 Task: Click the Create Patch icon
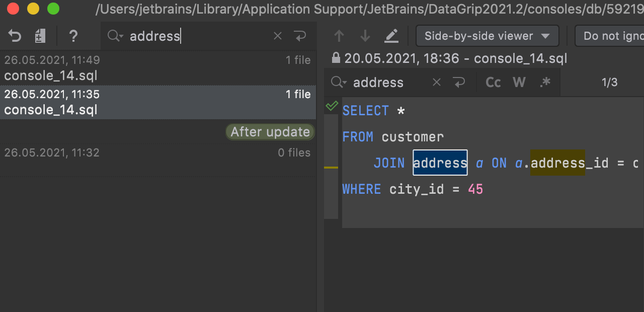40,36
